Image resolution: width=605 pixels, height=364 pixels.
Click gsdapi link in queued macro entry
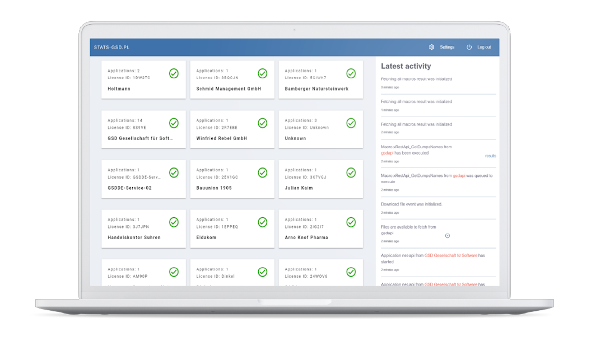click(x=459, y=176)
